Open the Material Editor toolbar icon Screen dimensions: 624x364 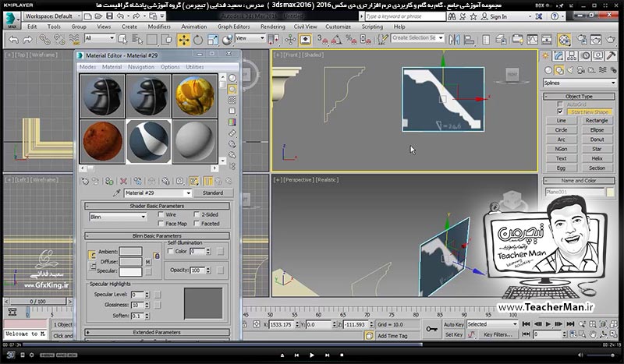(564, 40)
